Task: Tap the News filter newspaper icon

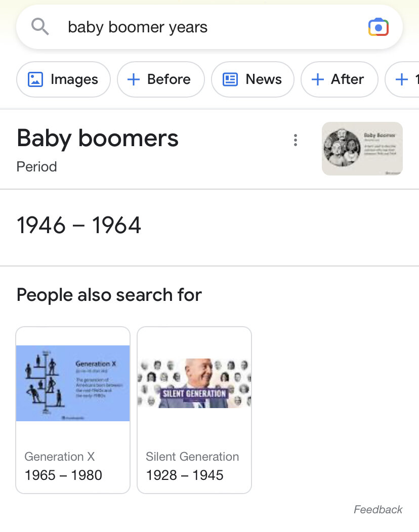Action: [x=230, y=79]
